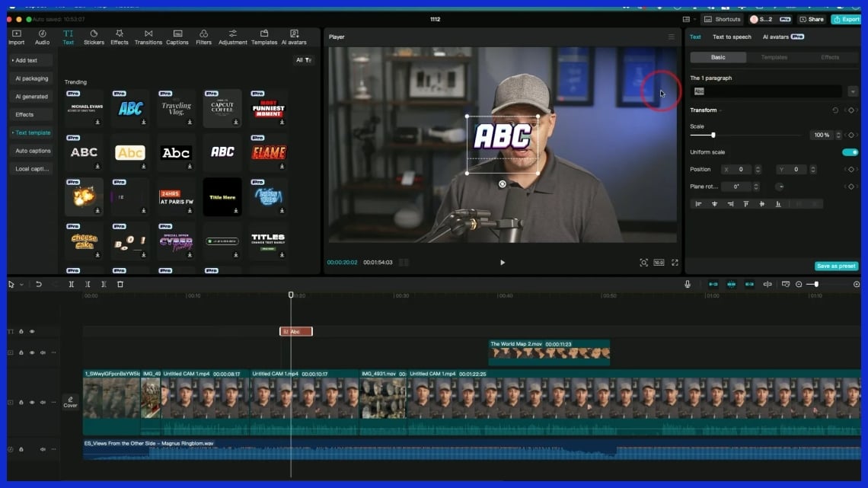Click the Export button
The height and width of the screenshot is (488, 868).
pos(846,19)
